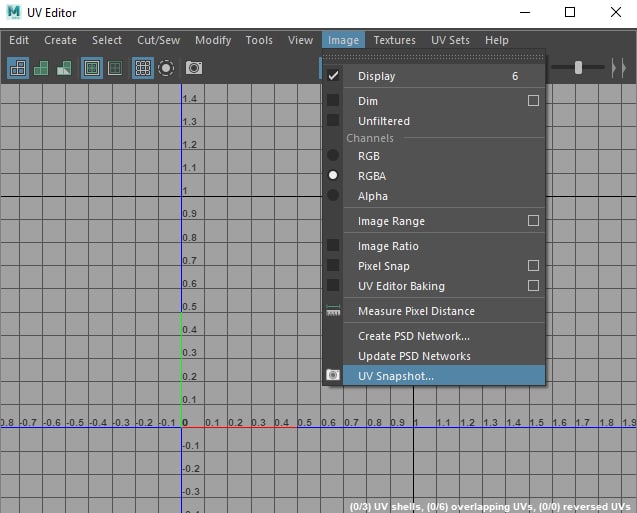This screenshot has width=637, height=513.
Task: Click the toolbar slider handle
Action: tap(578, 67)
